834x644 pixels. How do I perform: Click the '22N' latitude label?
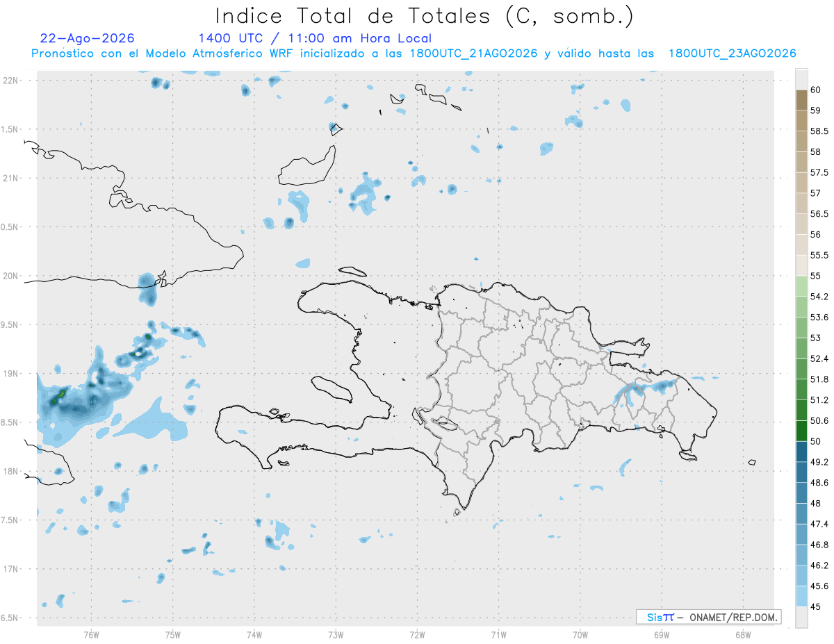[x=11, y=81]
